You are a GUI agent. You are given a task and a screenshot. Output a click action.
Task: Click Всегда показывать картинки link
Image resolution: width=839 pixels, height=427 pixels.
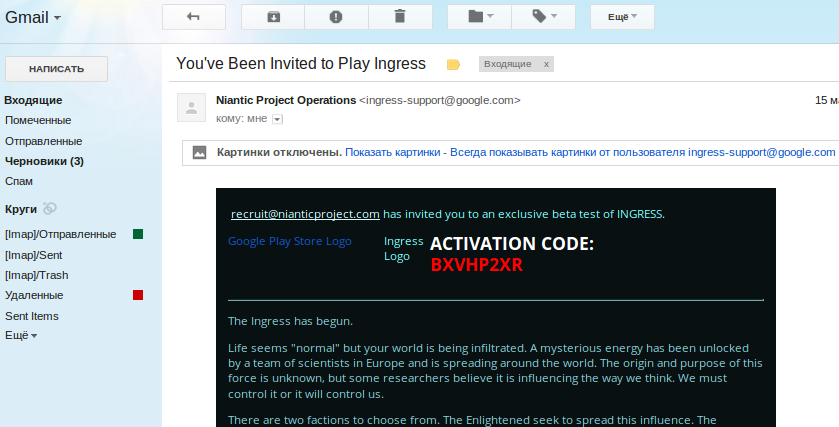pyautogui.click(x=642, y=152)
